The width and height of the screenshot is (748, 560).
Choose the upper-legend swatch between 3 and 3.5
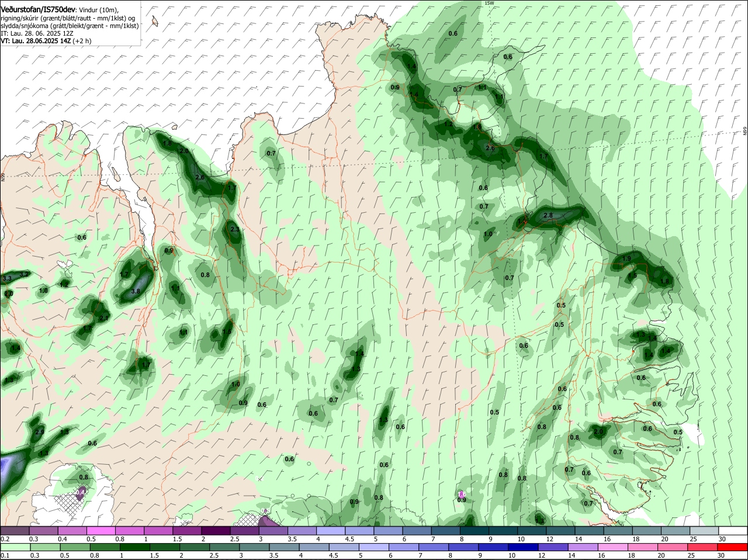[273, 531]
